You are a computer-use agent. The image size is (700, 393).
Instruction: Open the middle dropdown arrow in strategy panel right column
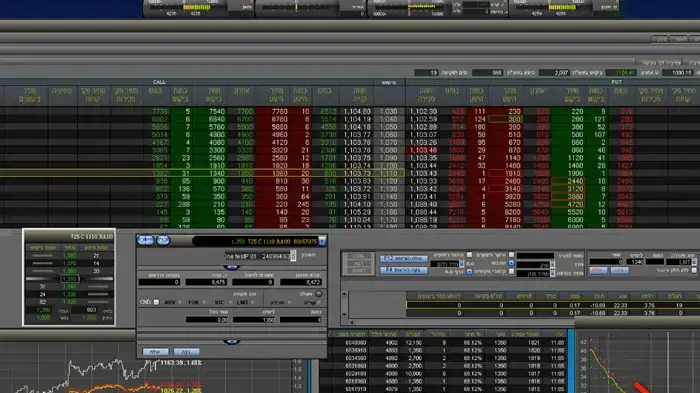(x=552, y=265)
